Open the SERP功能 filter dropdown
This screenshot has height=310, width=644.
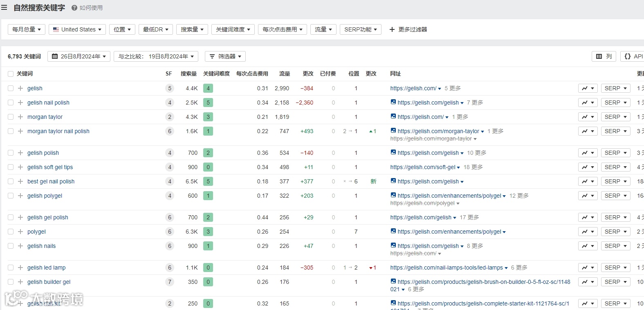coord(361,29)
